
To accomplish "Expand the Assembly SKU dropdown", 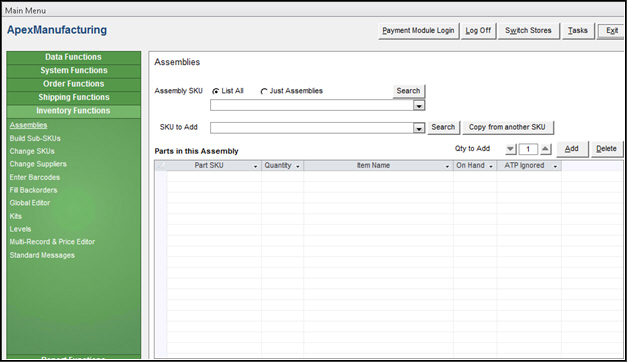I will (x=419, y=106).
